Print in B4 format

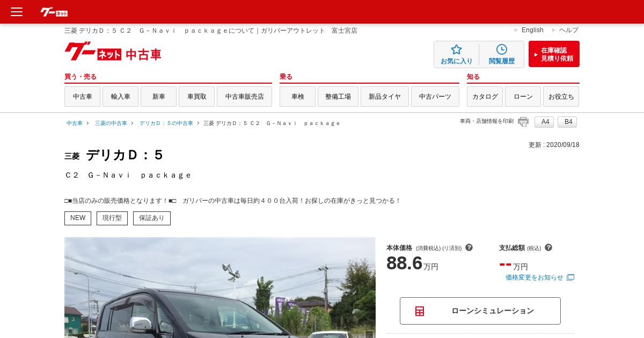567,122
